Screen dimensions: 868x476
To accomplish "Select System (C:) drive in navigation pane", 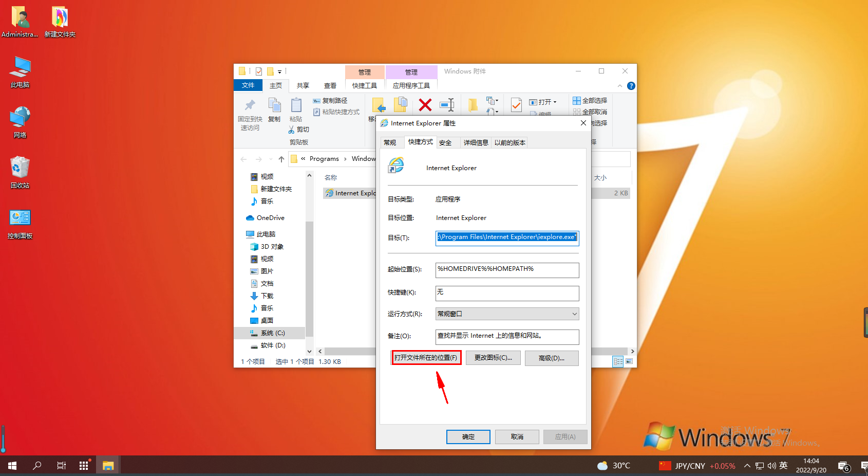I will pyautogui.click(x=269, y=333).
